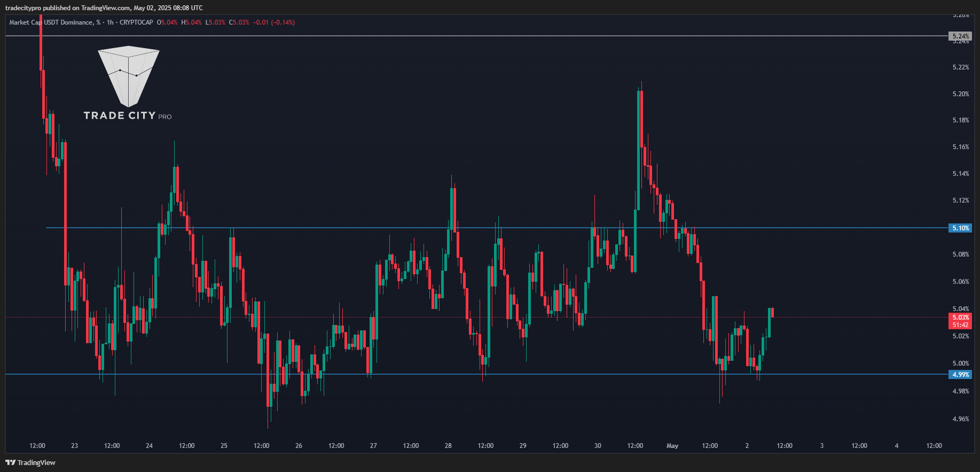The width and height of the screenshot is (980, 472).
Task: Click 5.02% on the price axis
Action: [960, 336]
